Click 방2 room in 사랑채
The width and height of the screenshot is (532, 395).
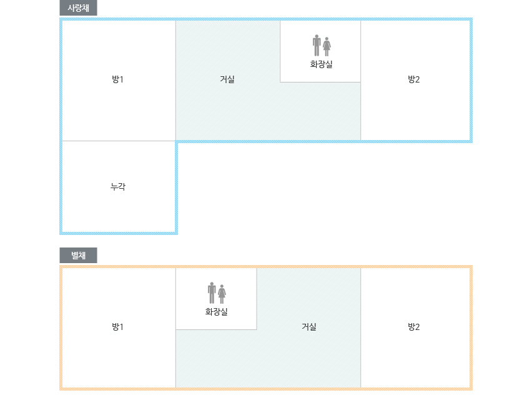click(415, 80)
